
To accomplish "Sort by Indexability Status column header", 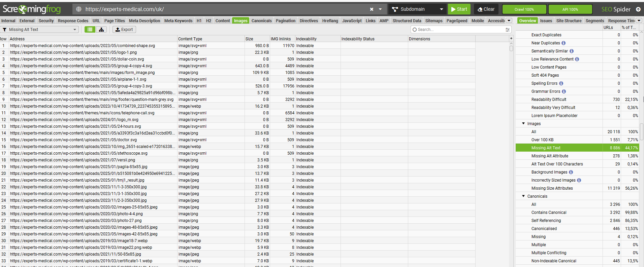I will (374, 39).
